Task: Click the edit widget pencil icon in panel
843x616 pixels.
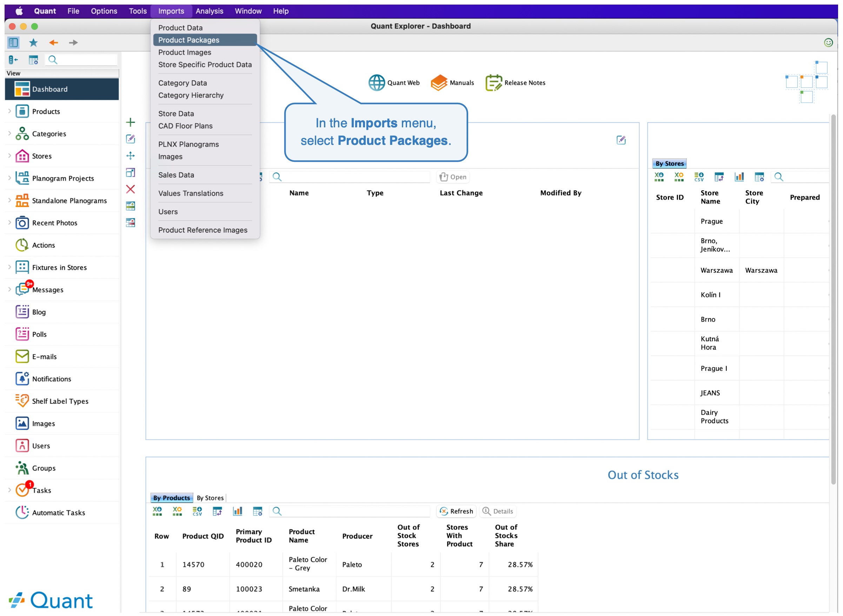Action: click(621, 140)
